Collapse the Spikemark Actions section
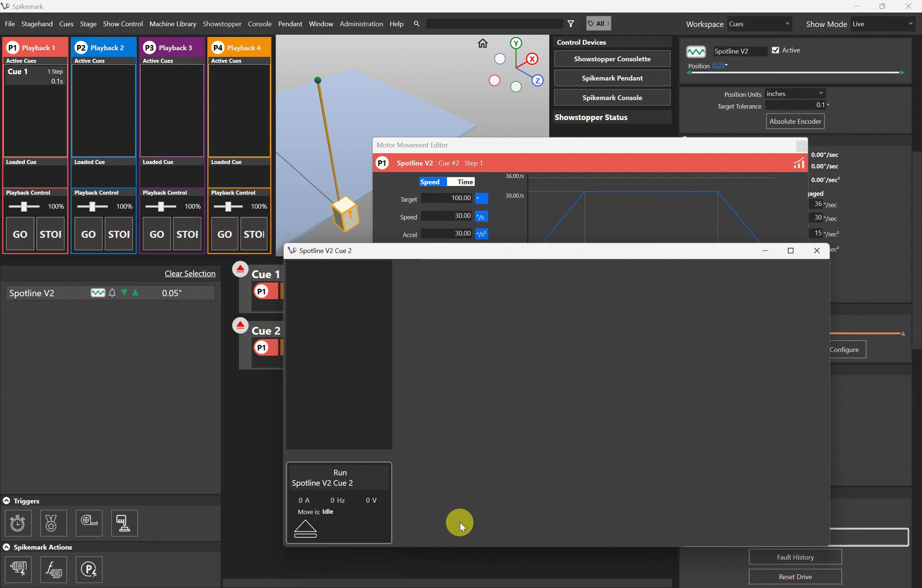 click(6, 547)
